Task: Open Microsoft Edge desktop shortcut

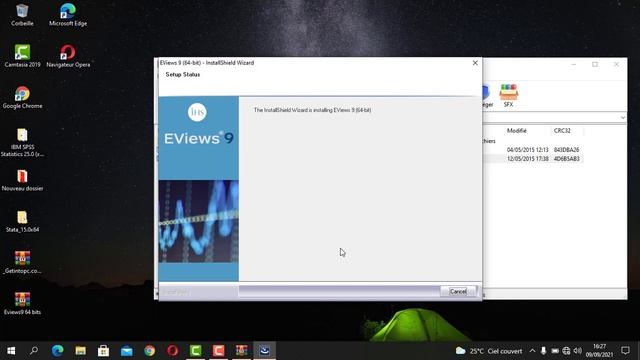Action: tap(68, 15)
